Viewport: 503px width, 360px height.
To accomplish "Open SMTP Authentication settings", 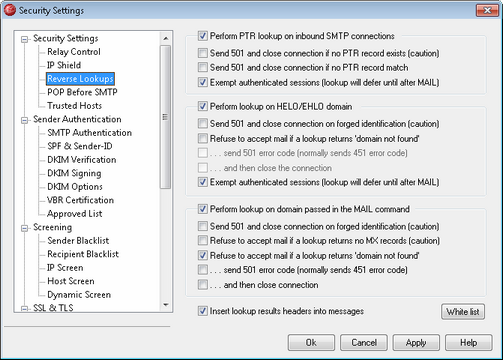I will pos(89,133).
